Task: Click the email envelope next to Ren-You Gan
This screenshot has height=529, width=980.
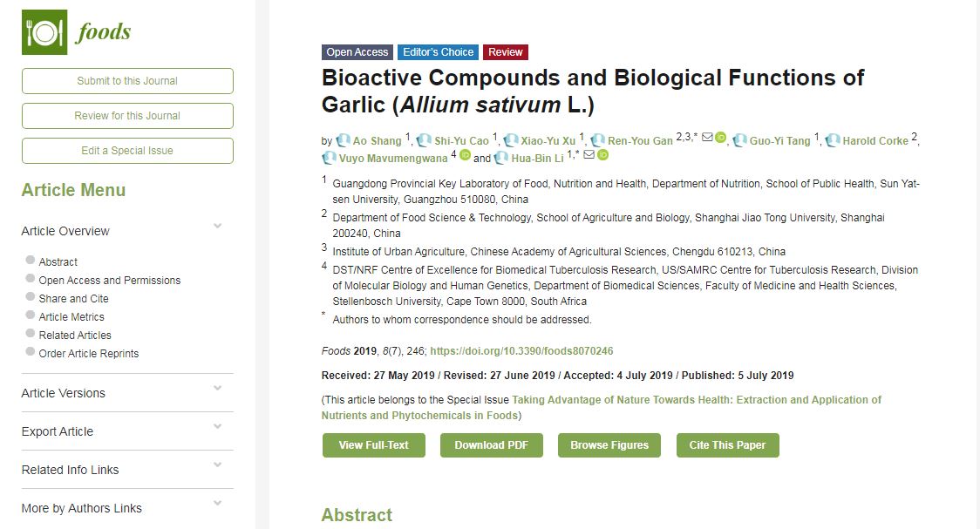Action: pyautogui.click(x=707, y=138)
